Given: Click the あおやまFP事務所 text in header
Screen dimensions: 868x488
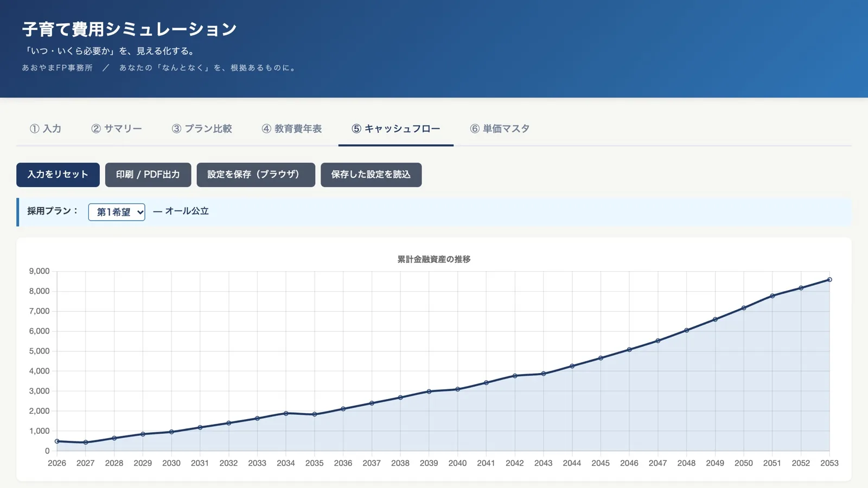Looking at the screenshot, I should click(x=58, y=68).
